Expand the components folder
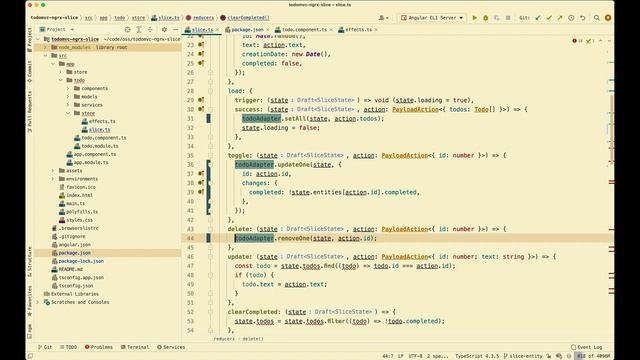Viewport: 640px width, 360px height. (x=68, y=88)
